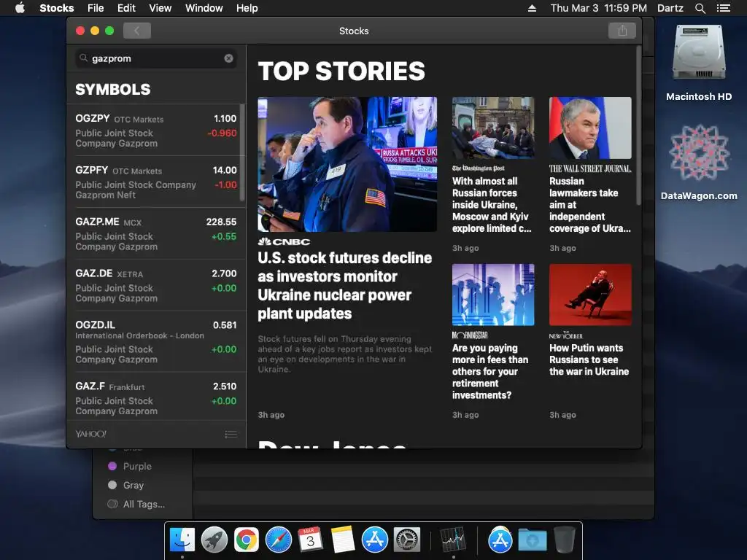Open the Window menu
Viewport: 747px width, 560px height.
pyautogui.click(x=204, y=8)
